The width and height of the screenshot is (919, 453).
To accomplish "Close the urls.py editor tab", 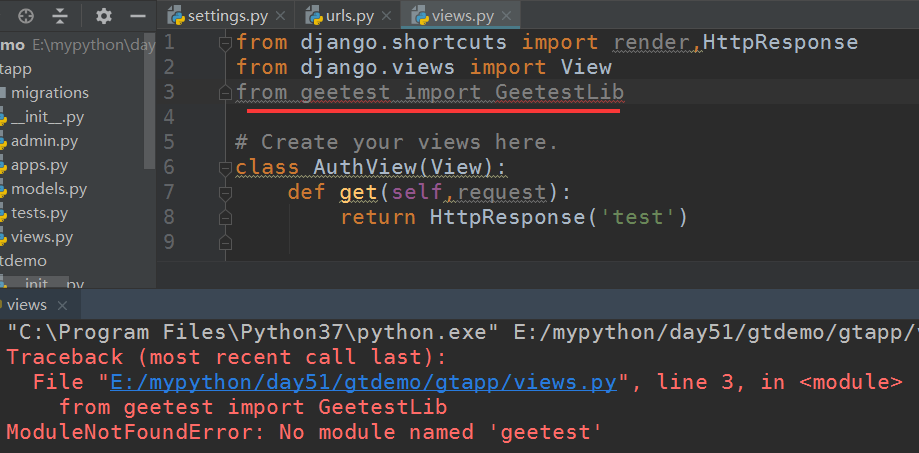I will [x=386, y=17].
